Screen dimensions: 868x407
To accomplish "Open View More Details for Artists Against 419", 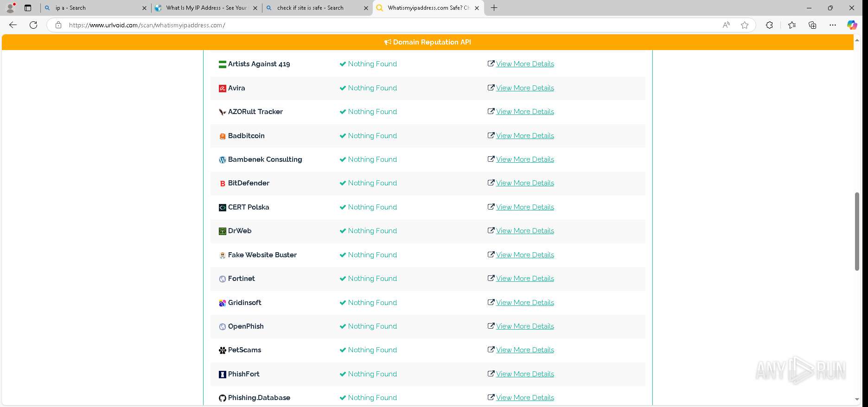I will (x=525, y=64).
